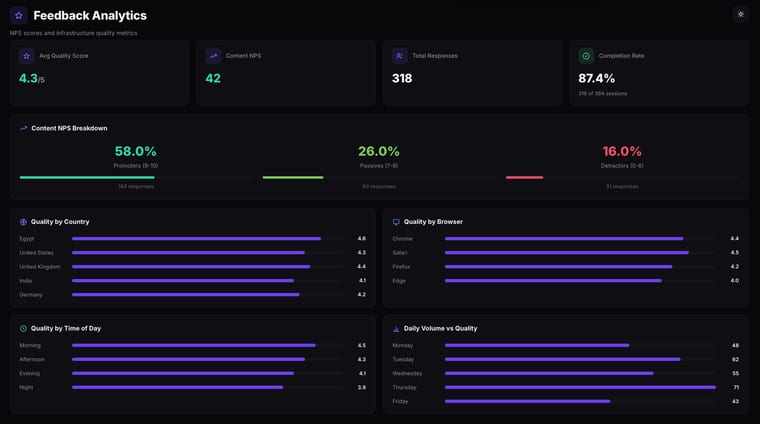
Task: Click the 26.0% passives percentage
Action: click(x=379, y=151)
